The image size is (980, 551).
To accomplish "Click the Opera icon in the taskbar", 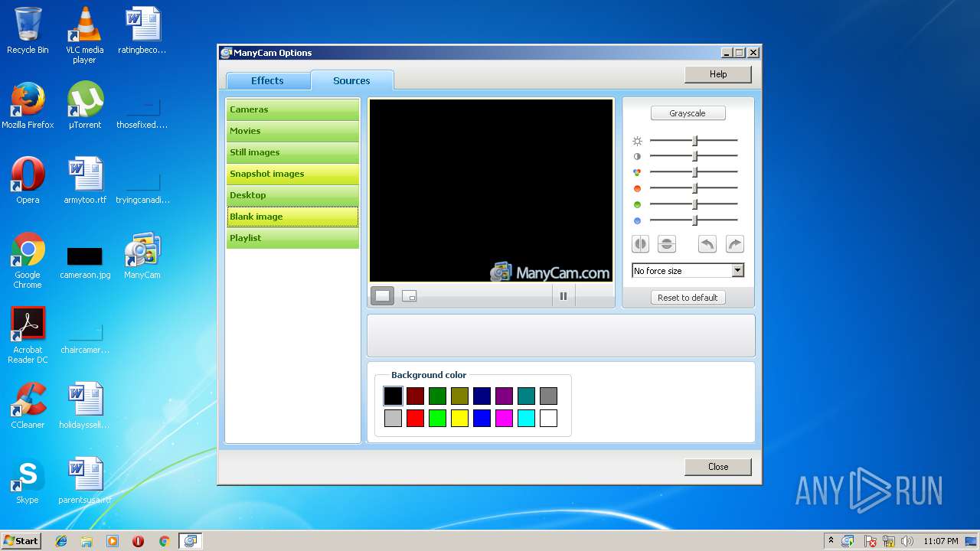I will coord(139,541).
